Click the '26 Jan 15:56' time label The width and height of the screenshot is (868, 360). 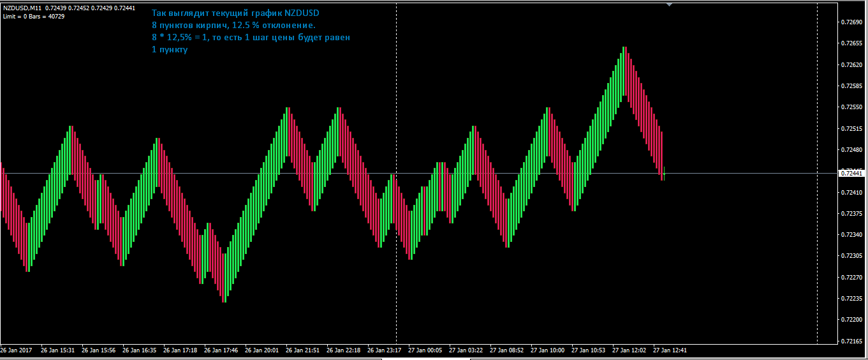98,350
